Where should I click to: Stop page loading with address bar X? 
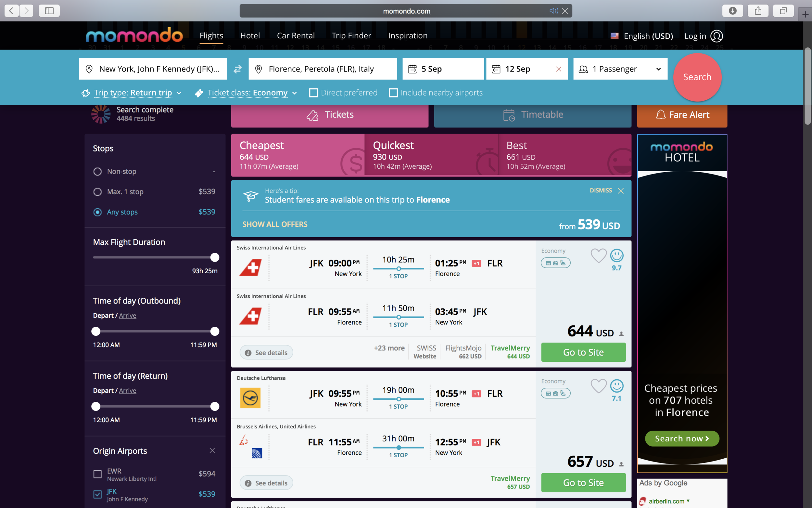pyautogui.click(x=565, y=11)
